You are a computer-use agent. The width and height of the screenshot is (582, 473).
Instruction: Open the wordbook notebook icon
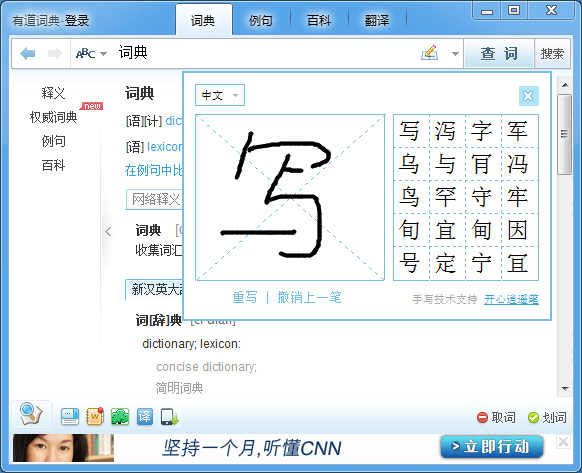tap(95, 417)
